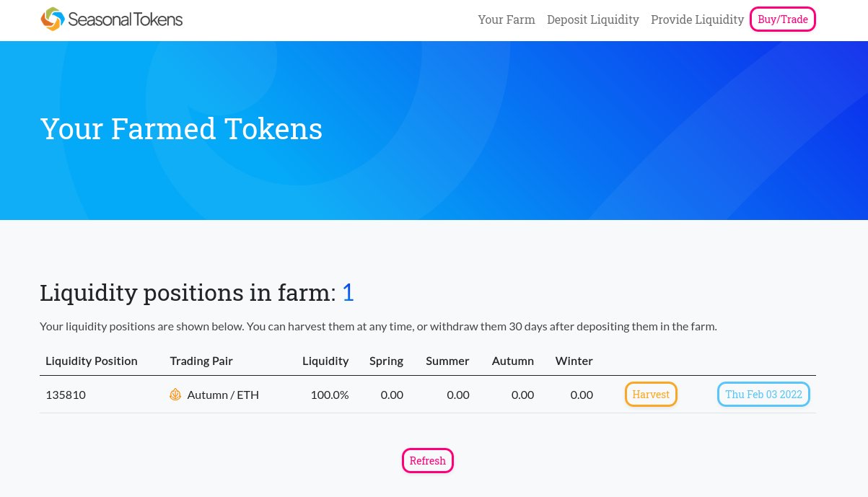Image resolution: width=868 pixels, height=497 pixels.
Task: Click the Autumn / ETH trading pair
Action: (223, 395)
